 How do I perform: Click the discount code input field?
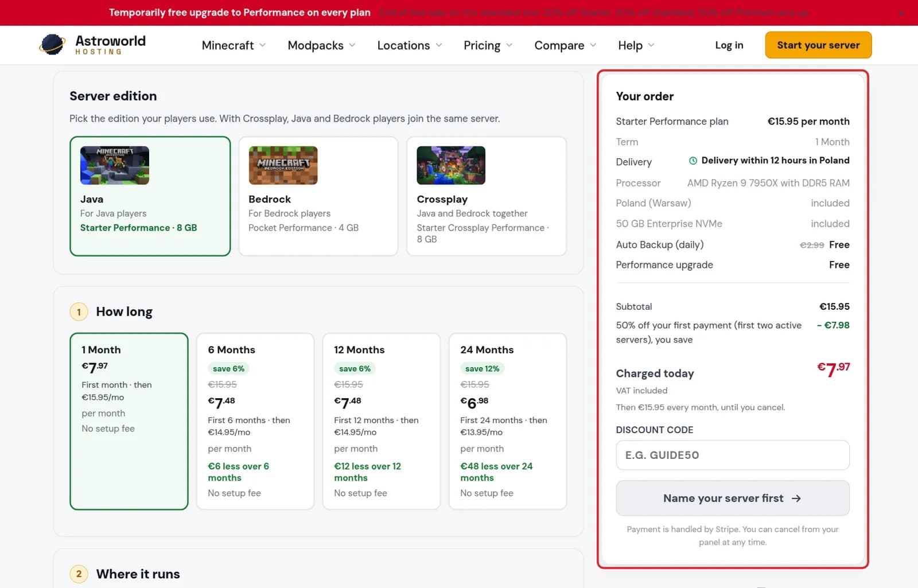coord(733,455)
